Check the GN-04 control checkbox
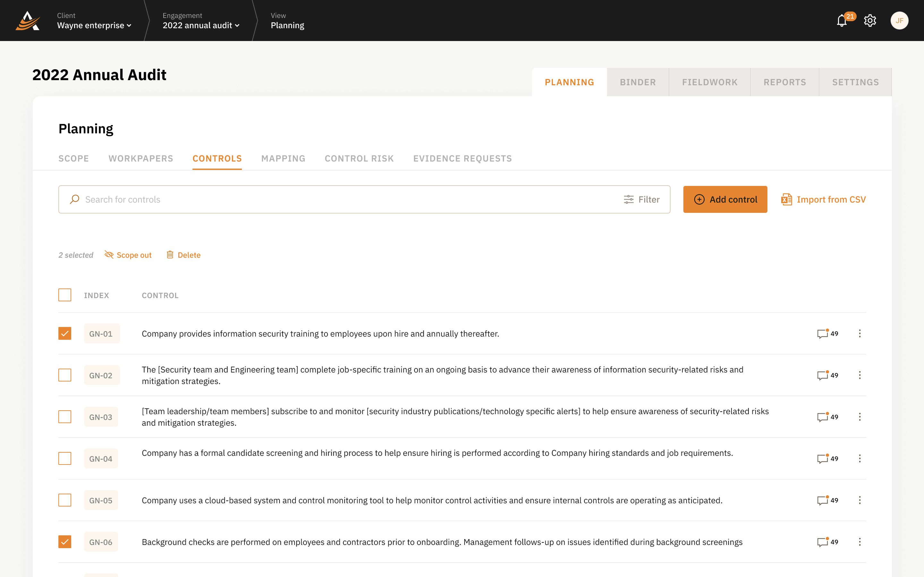The width and height of the screenshot is (924, 577). click(x=65, y=458)
